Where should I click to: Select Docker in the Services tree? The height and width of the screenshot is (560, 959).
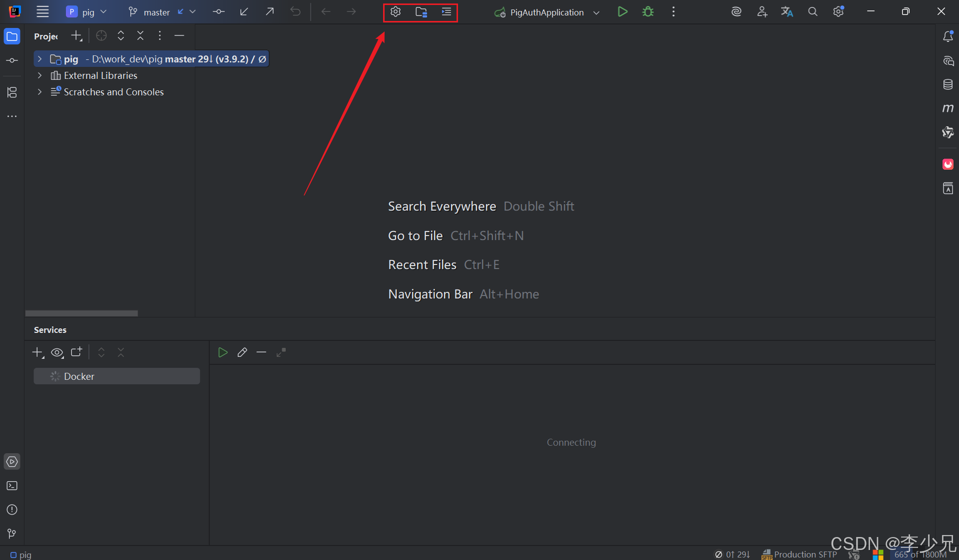click(79, 376)
